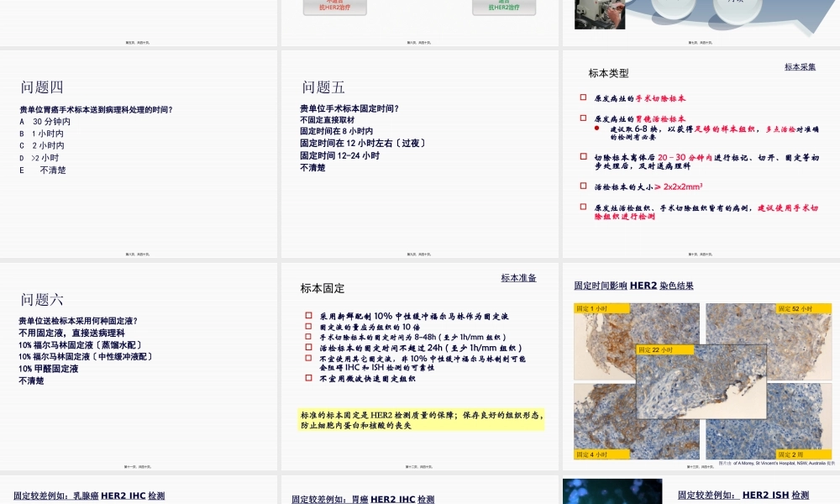Click the green "适合抗HER2治疗" button
Viewport: 840px width, 504px height.
pos(504,8)
